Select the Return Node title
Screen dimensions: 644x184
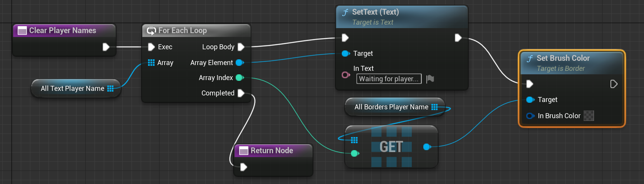272,151
